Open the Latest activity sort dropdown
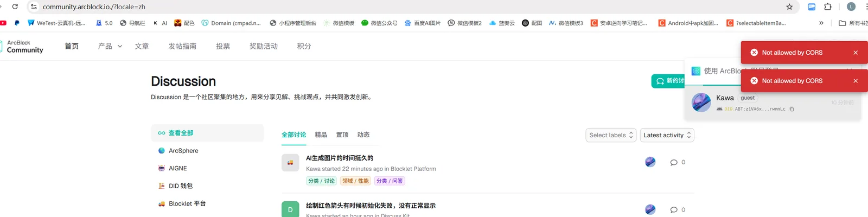 [667, 135]
